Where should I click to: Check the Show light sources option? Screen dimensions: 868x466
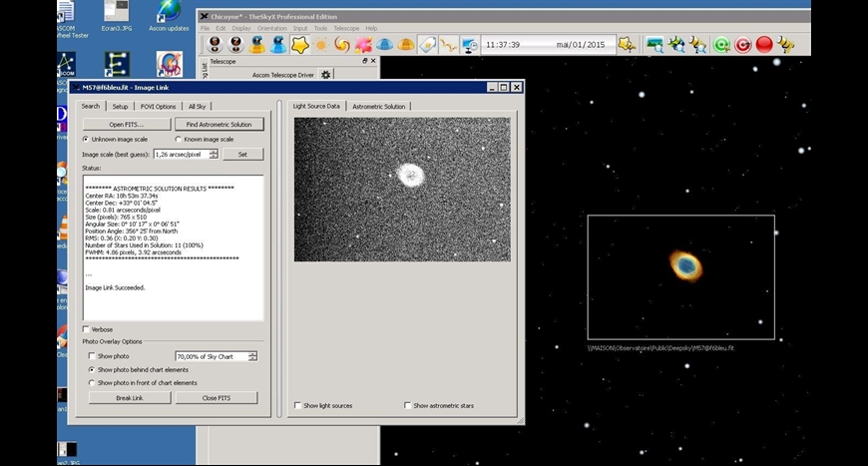point(298,405)
